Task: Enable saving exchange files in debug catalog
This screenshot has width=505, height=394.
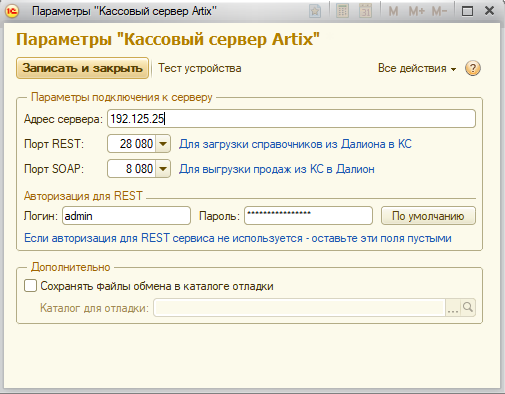Action: tap(30, 286)
